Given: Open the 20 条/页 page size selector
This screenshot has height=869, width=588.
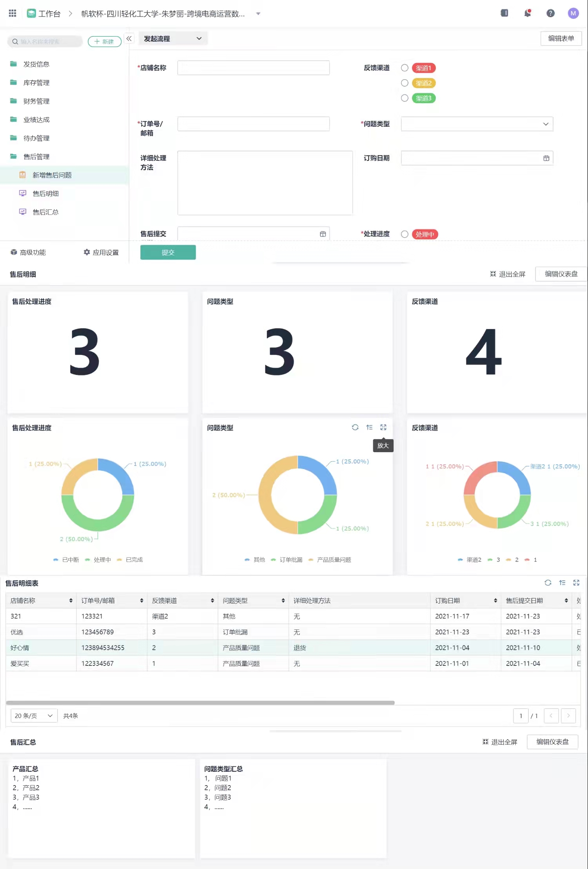Looking at the screenshot, I should (x=34, y=716).
